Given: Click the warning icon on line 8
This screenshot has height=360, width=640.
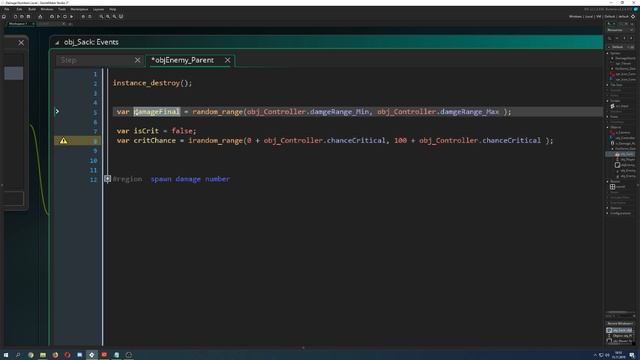Looking at the screenshot, I should click(63, 140).
